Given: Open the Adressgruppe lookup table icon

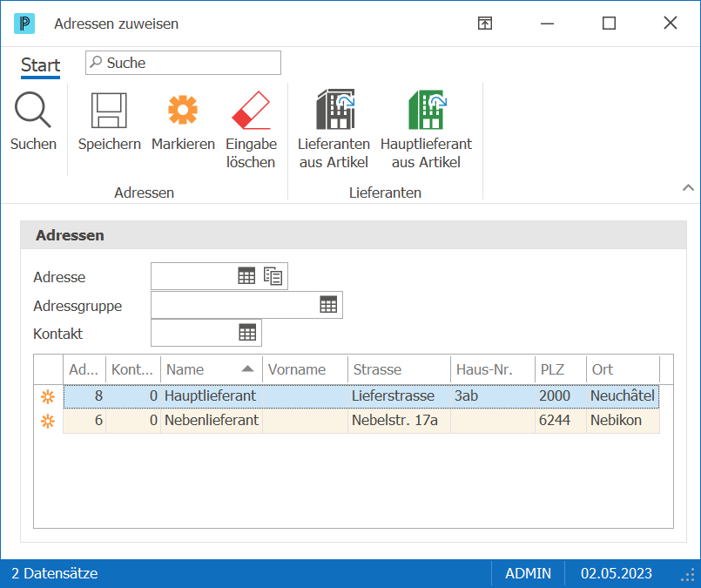Looking at the screenshot, I should click(328, 305).
